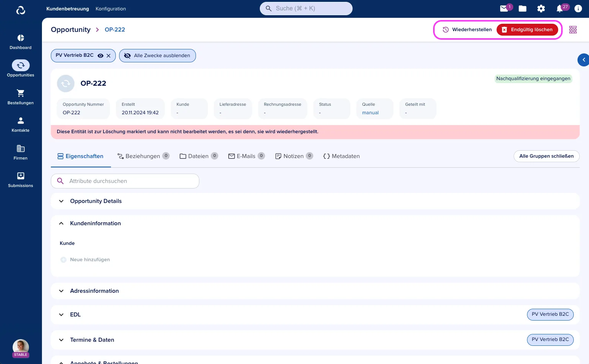This screenshot has height=364, width=589.
Task: Click the Geteilt mit summary field
Action: [418, 109]
